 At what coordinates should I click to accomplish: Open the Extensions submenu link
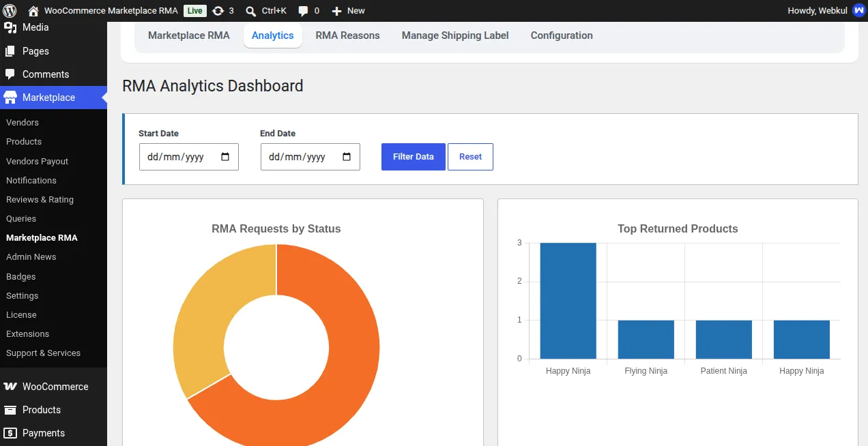(28, 334)
